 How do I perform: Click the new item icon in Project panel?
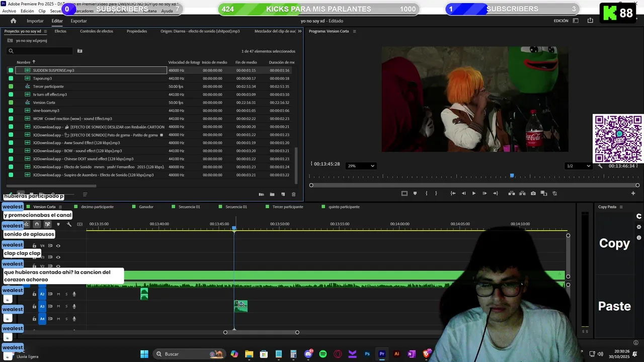pyautogui.click(x=283, y=194)
